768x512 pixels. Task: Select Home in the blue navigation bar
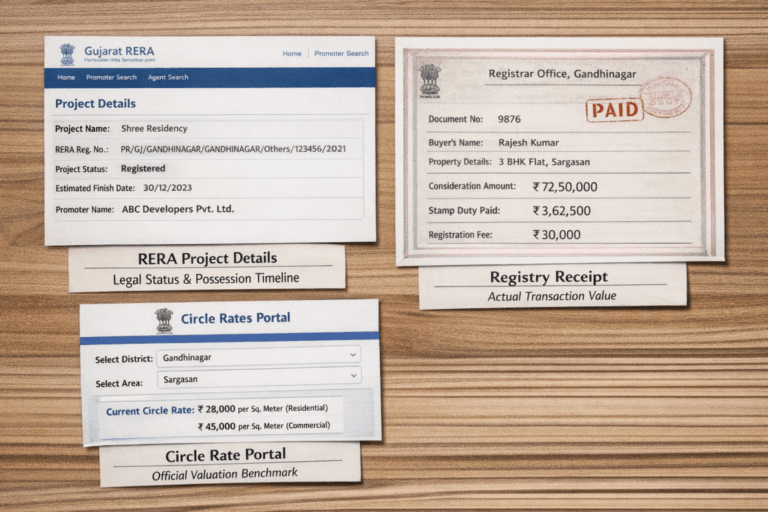click(x=66, y=77)
